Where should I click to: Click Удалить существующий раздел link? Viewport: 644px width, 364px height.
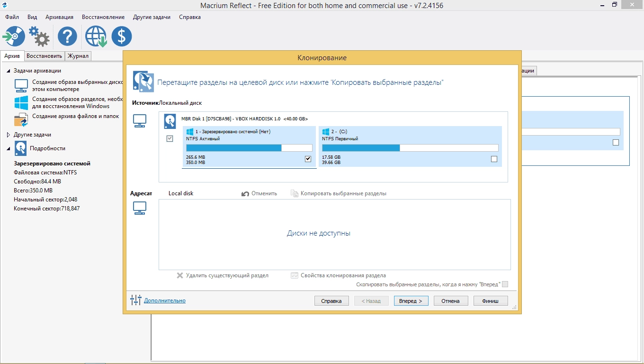click(x=227, y=275)
